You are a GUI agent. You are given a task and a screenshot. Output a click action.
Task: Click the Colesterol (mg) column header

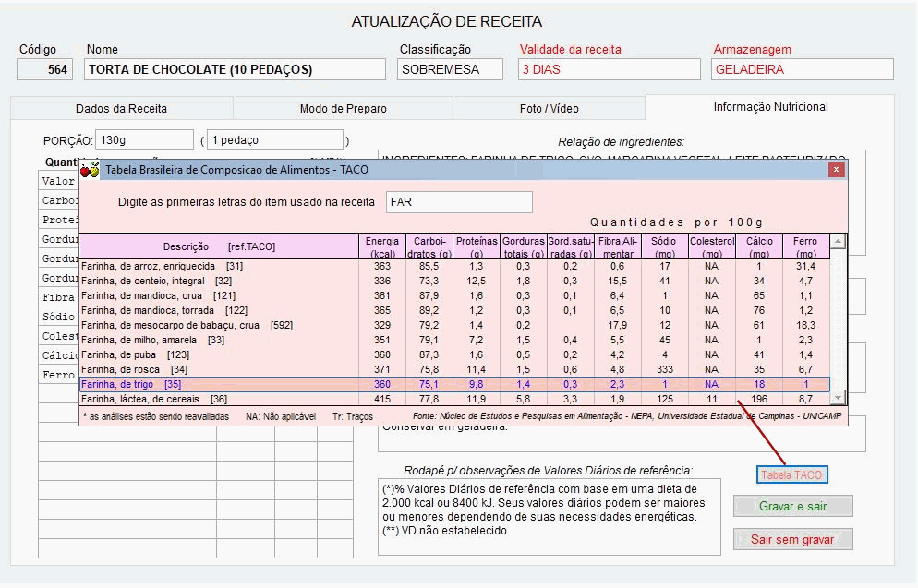(x=712, y=246)
